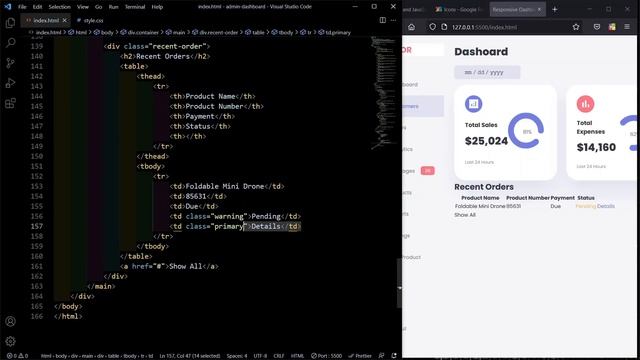The image size is (640, 360).
Task: Click the Prettier status bar item
Action: click(x=360, y=356)
